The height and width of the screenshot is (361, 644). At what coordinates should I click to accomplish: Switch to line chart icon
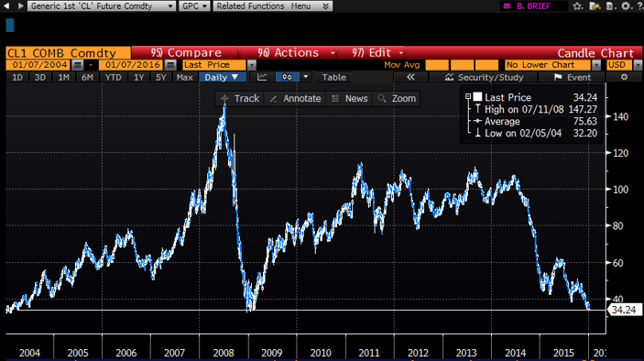262,77
